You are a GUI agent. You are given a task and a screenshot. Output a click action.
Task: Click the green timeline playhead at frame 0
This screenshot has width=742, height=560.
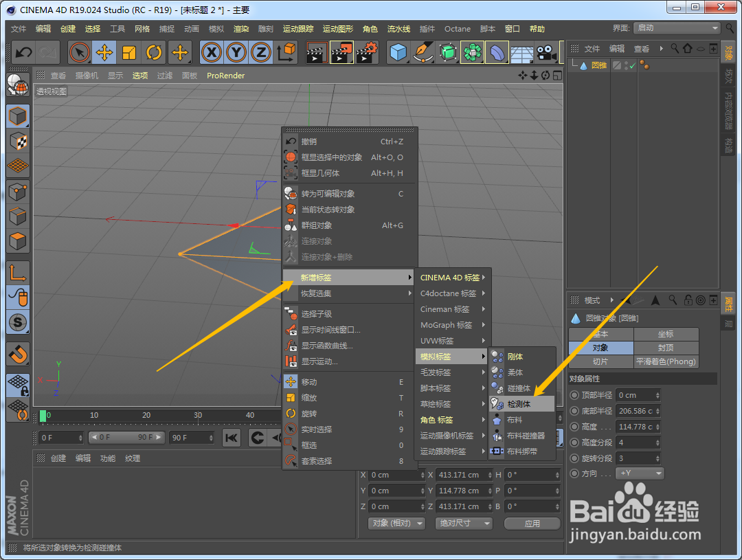43,416
